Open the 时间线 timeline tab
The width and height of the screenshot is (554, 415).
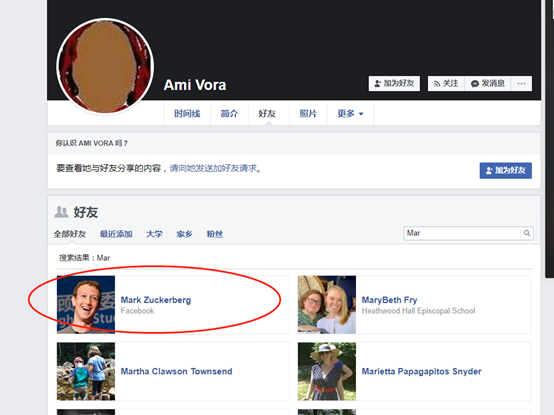[x=187, y=114]
